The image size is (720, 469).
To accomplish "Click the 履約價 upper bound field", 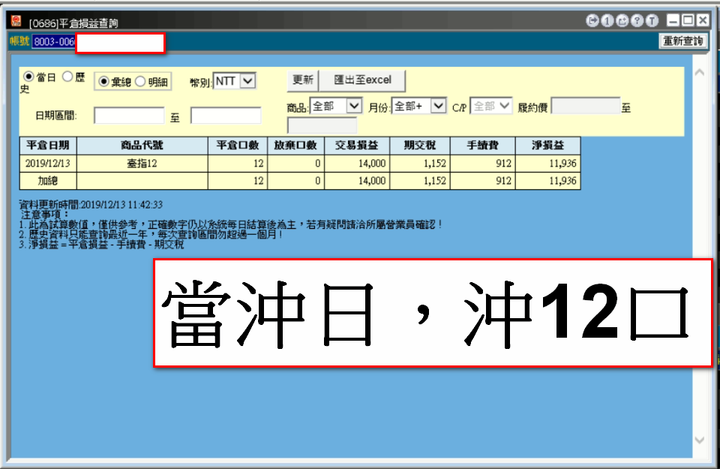I will point(322,125).
